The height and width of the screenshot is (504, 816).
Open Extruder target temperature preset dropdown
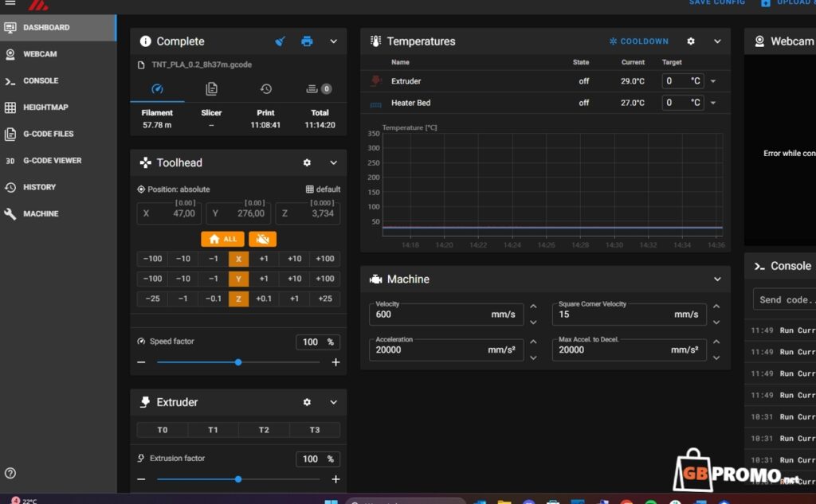pyautogui.click(x=713, y=81)
